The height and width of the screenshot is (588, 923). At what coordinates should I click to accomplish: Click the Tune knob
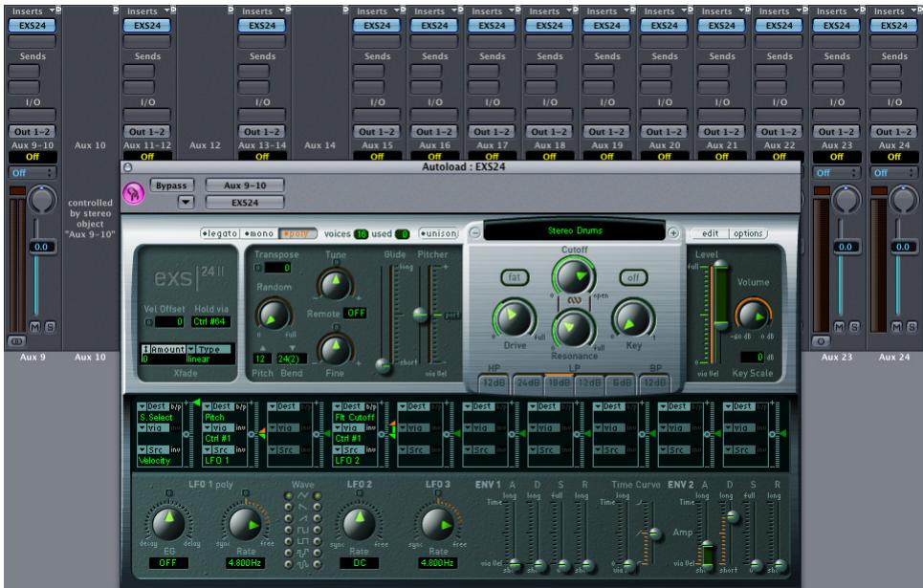click(x=336, y=284)
